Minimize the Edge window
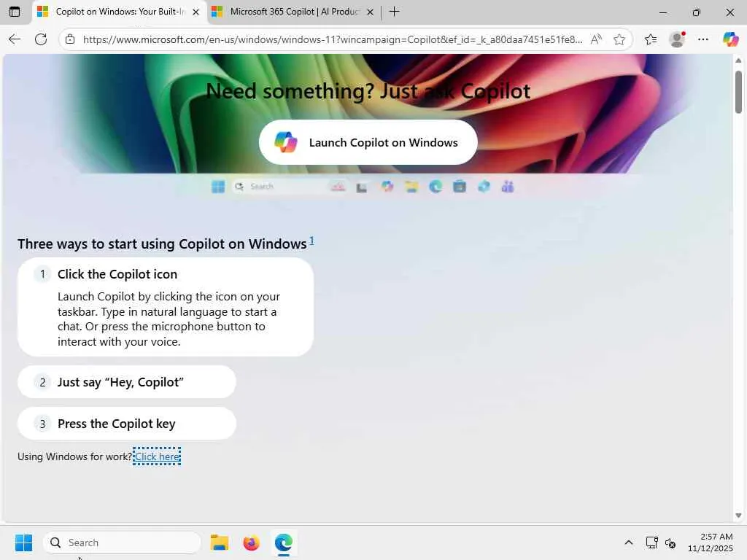The width and height of the screenshot is (747, 560). [x=663, y=12]
